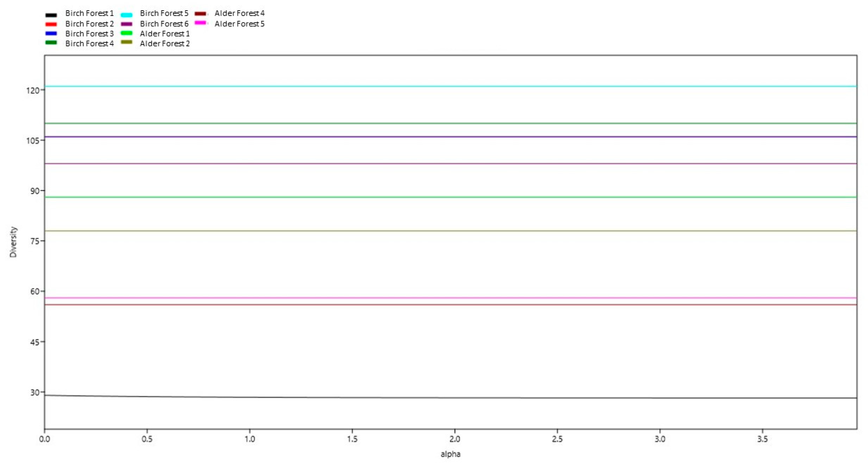Toggle the Alder Forest 5 legend entry
The image size is (868, 468).
pyautogui.click(x=240, y=24)
